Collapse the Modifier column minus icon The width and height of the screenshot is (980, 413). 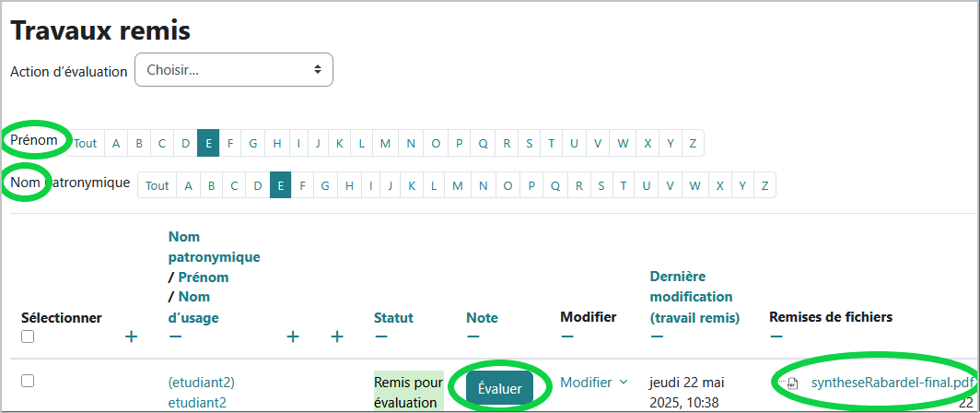tap(566, 337)
